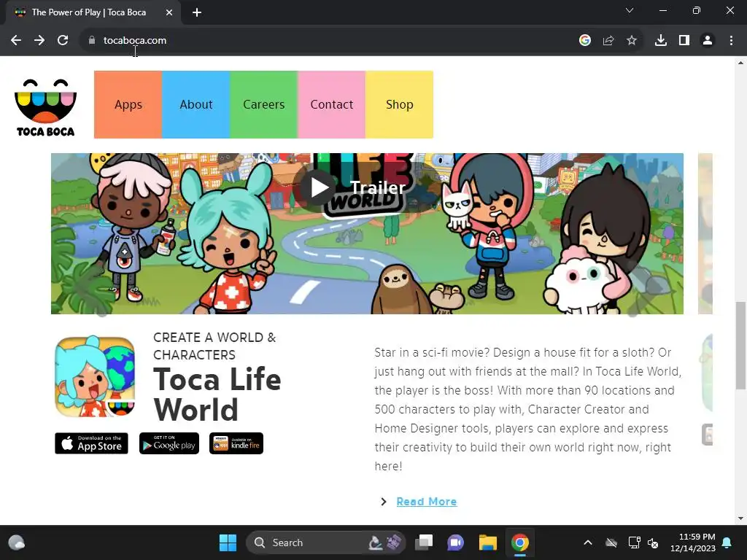The width and height of the screenshot is (747, 560).
Task: Open Task View on taskbar
Action: [424, 542]
